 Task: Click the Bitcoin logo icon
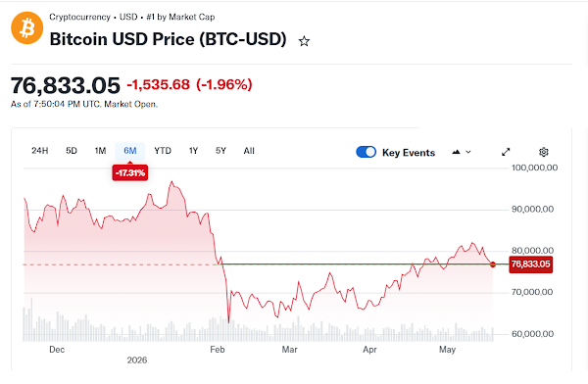[x=27, y=28]
